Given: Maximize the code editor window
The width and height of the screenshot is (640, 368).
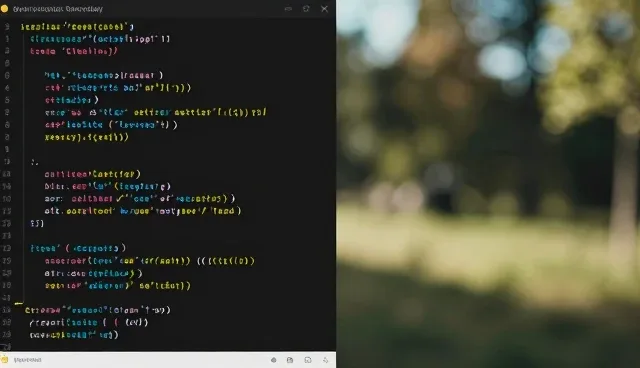Looking at the screenshot, I should [x=306, y=9].
